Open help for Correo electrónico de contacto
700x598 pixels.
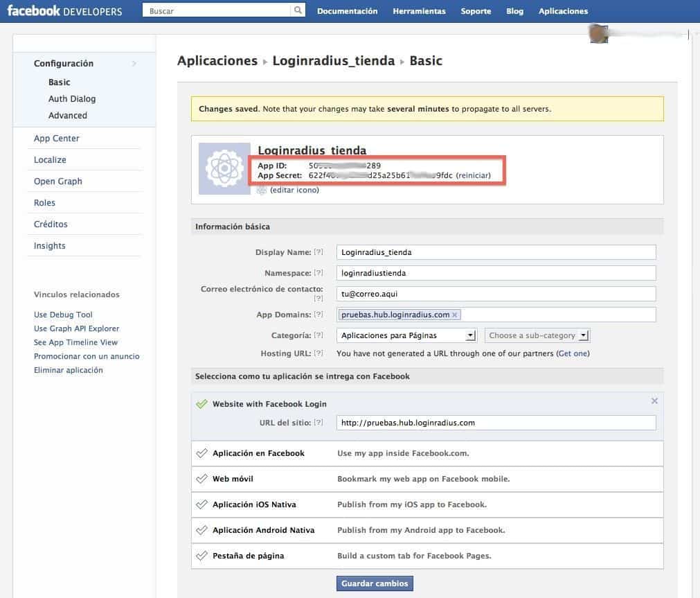[318, 298]
